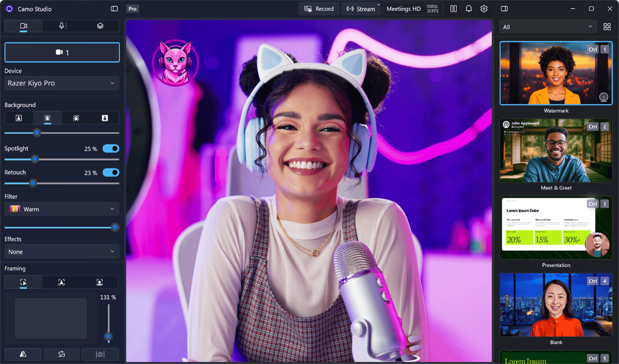Switch to the Microphone audio tab

pos(62,26)
